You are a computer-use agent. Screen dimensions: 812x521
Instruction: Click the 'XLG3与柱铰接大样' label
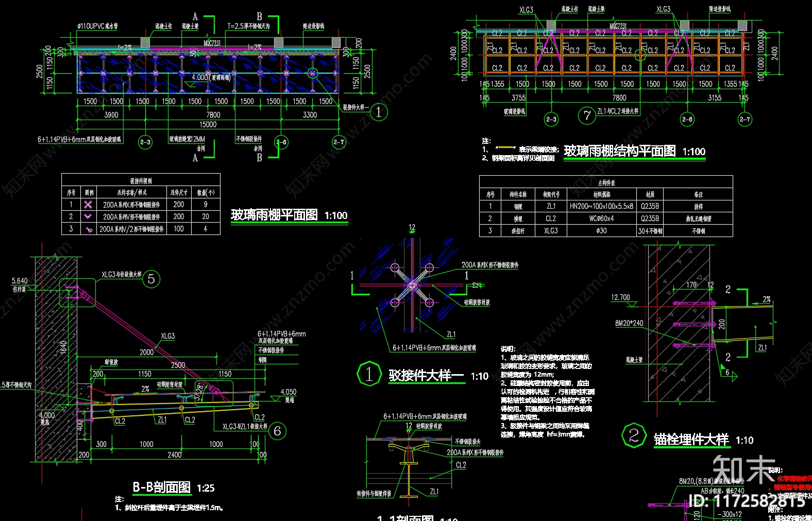click(121, 274)
